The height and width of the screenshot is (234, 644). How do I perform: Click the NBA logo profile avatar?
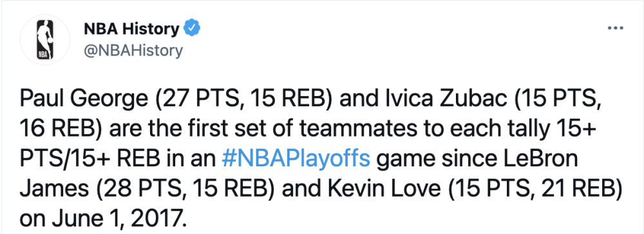(x=45, y=40)
